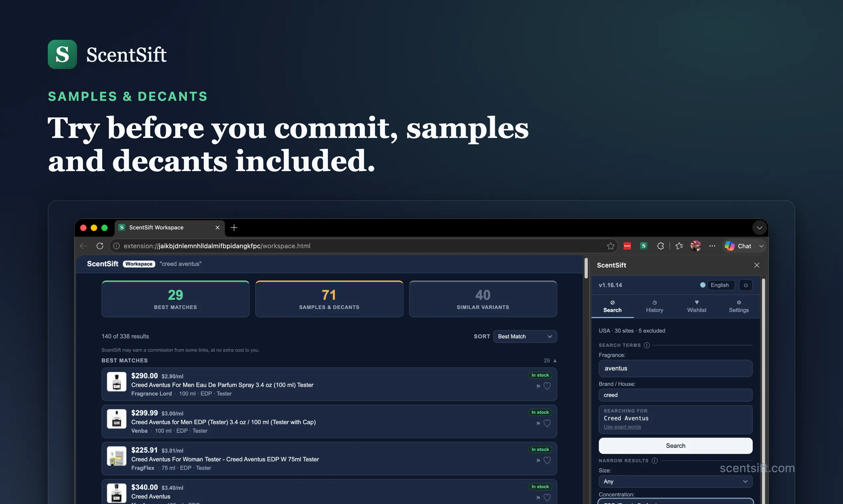Click the Workspace badge beside ScentSift

(x=139, y=264)
